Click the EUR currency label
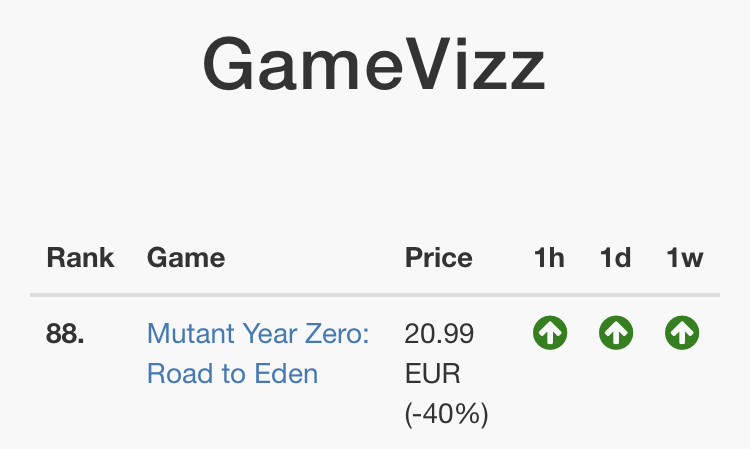 [x=432, y=373]
